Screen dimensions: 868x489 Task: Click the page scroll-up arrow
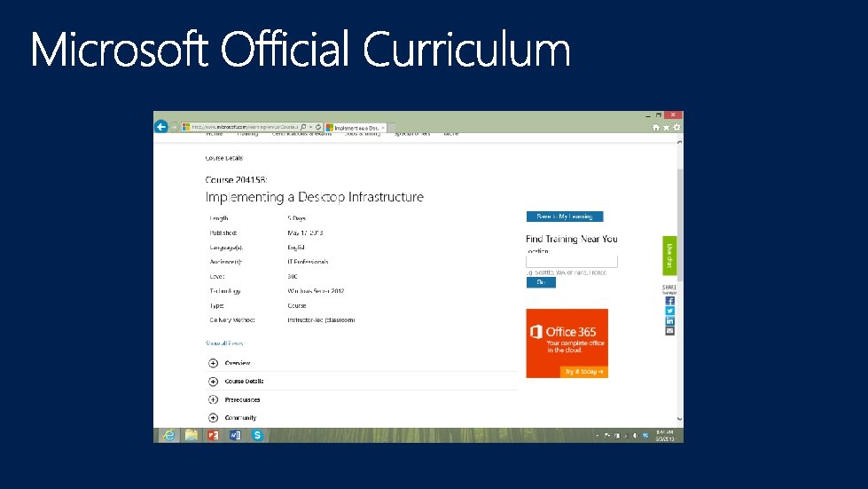click(x=680, y=142)
